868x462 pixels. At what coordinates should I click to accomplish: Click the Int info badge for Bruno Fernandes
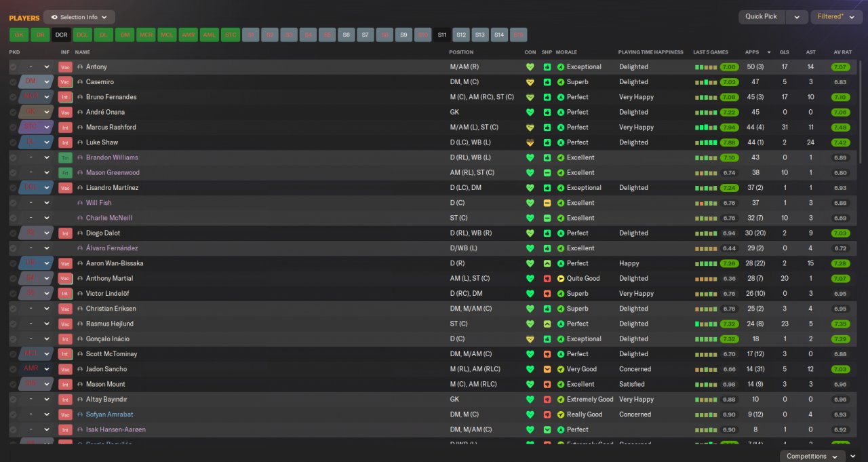[x=65, y=97]
